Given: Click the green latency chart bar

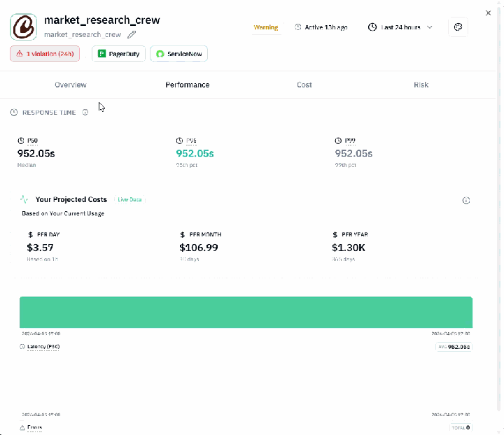Looking at the screenshot, I should click(246, 311).
